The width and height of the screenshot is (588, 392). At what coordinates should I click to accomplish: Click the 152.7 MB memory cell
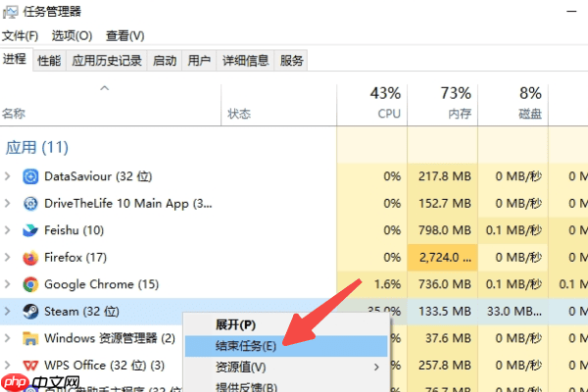click(x=443, y=203)
